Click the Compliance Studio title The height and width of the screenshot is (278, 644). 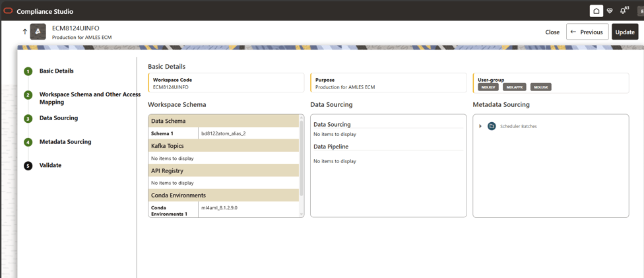tap(45, 11)
